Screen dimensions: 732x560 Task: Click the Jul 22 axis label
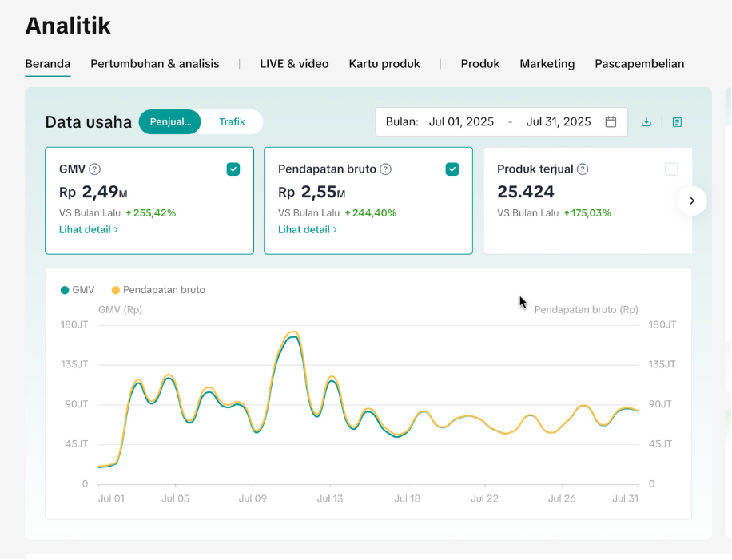tap(484, 498)
